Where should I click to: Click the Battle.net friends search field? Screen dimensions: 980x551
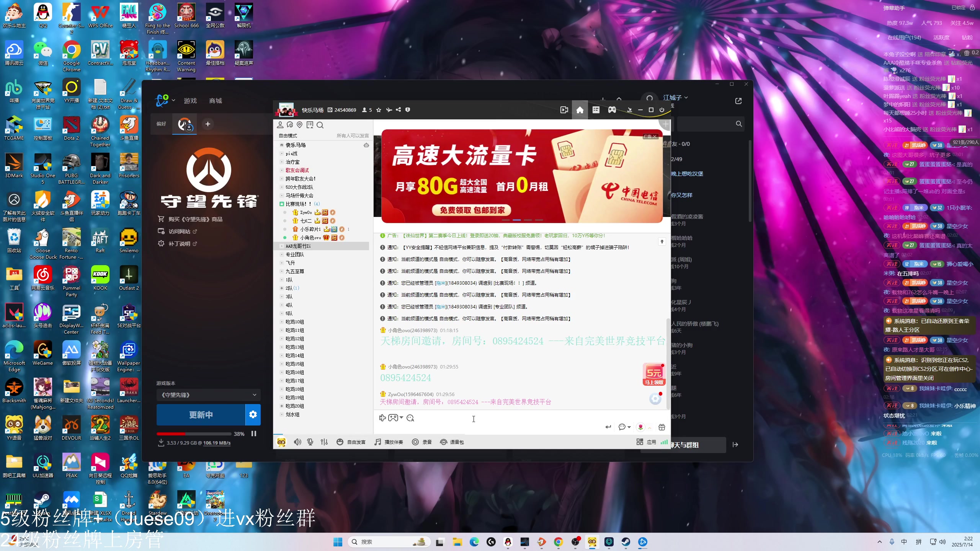coord(710,124)
